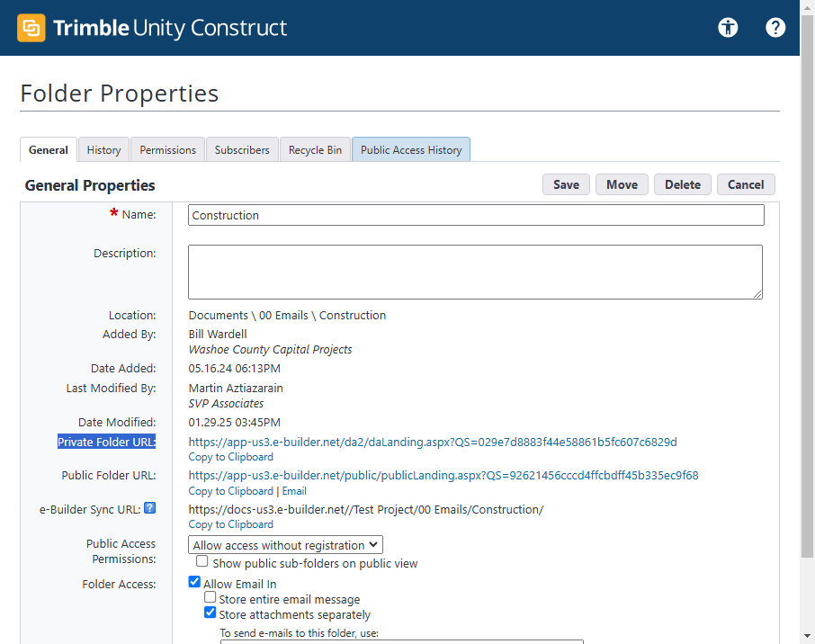Image resolution: width=815 pixels, height=644 pixels.
Task: Click the Washoe County Capital Projects text
Action: [x=270, y=349]
